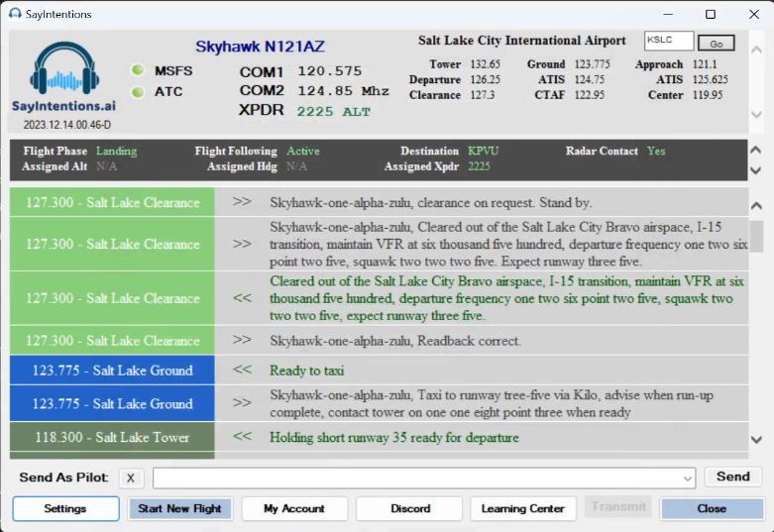This screenshot has height=532, width=774.
Task: Click Assigned Xpdr value 2225
Action: pos(479,166)
